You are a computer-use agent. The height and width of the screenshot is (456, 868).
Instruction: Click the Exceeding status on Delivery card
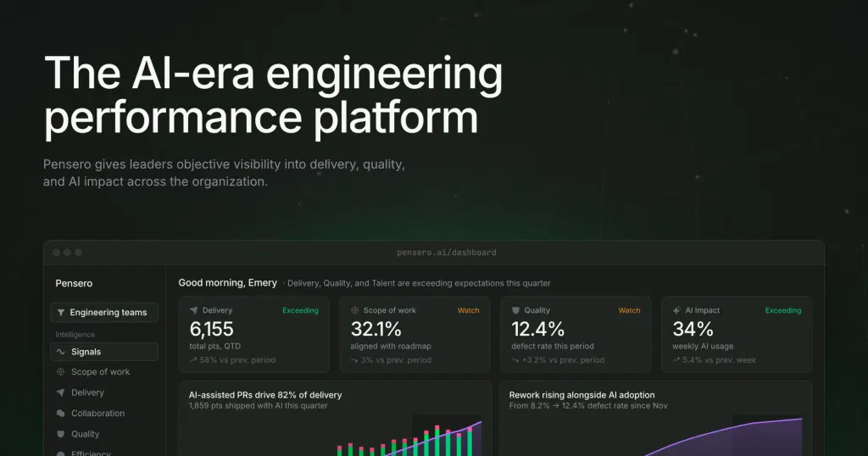click(x=301, y=310)
